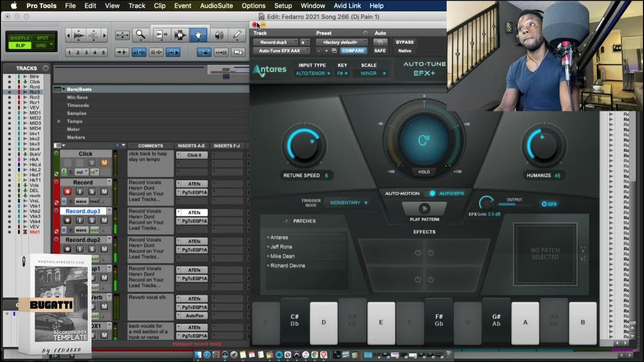The height and width of the screenshot is (362, 644).
Task: Open the Clip menu
Action: click(x=159, y=6)
